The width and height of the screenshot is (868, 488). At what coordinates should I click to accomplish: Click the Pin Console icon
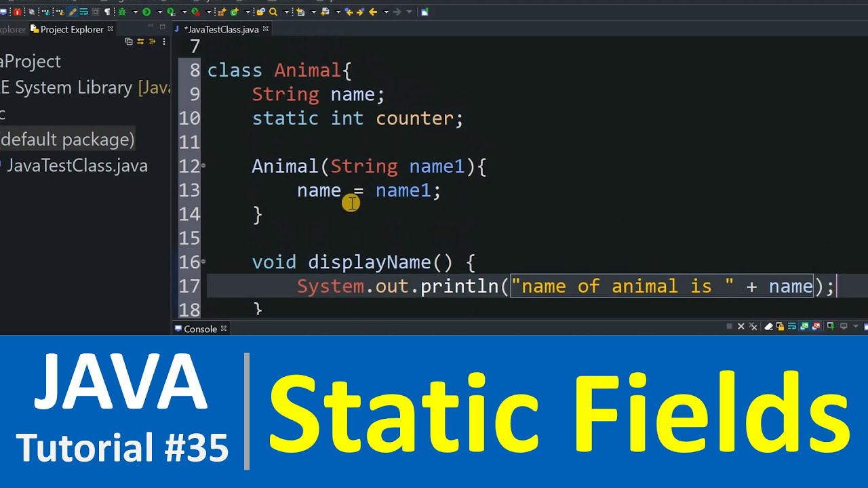point(830,327)
